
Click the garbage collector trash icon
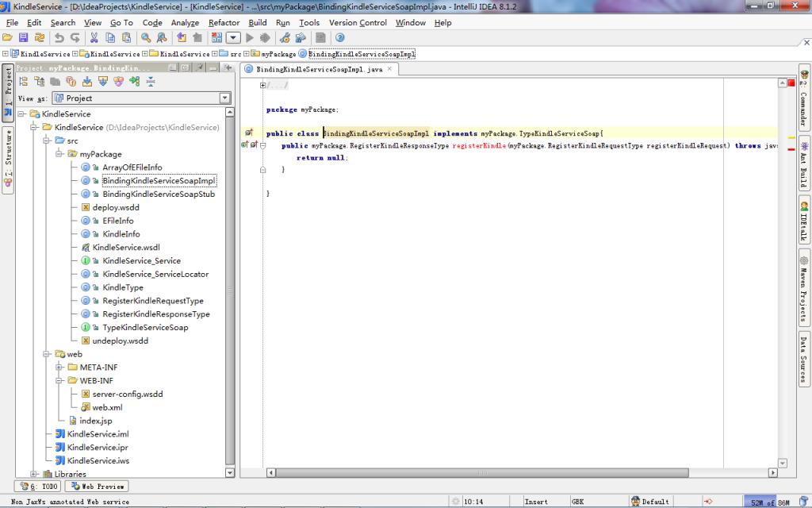coord(803,502)
